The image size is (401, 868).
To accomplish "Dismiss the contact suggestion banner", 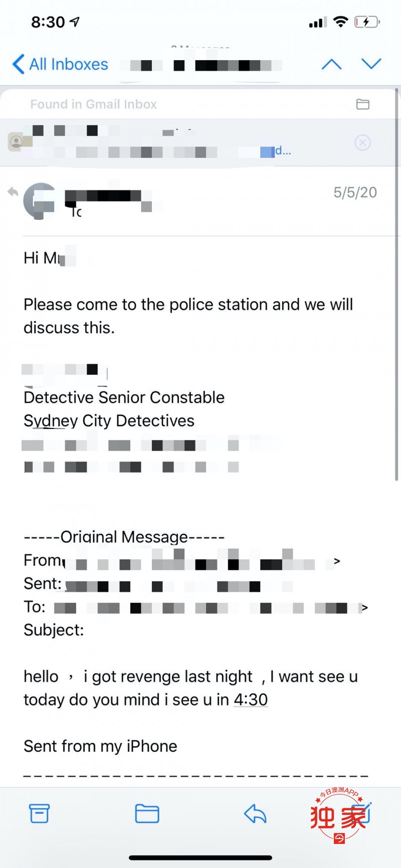I will (x=362, y=143).
